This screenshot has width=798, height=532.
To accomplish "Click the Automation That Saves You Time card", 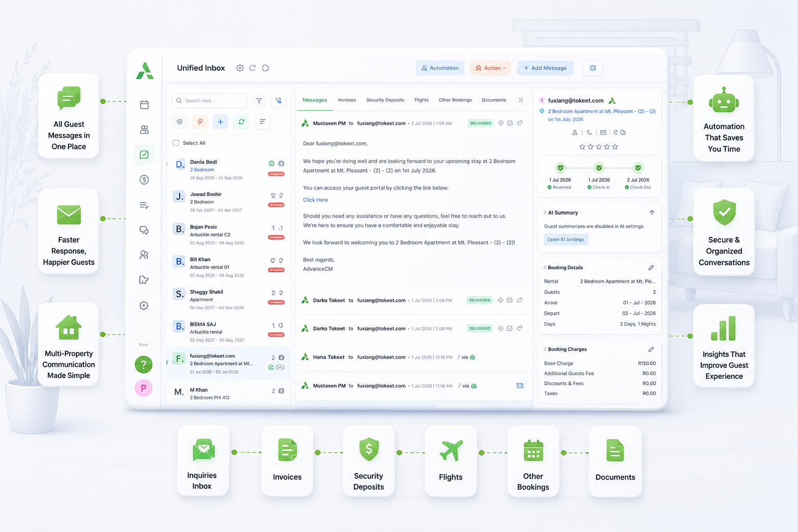I will click(724, 118).
